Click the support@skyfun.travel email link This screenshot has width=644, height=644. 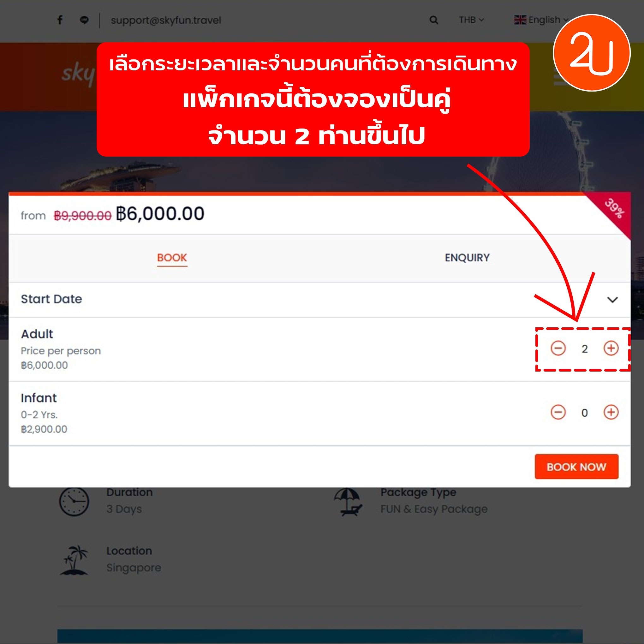[x=166, y=20]
